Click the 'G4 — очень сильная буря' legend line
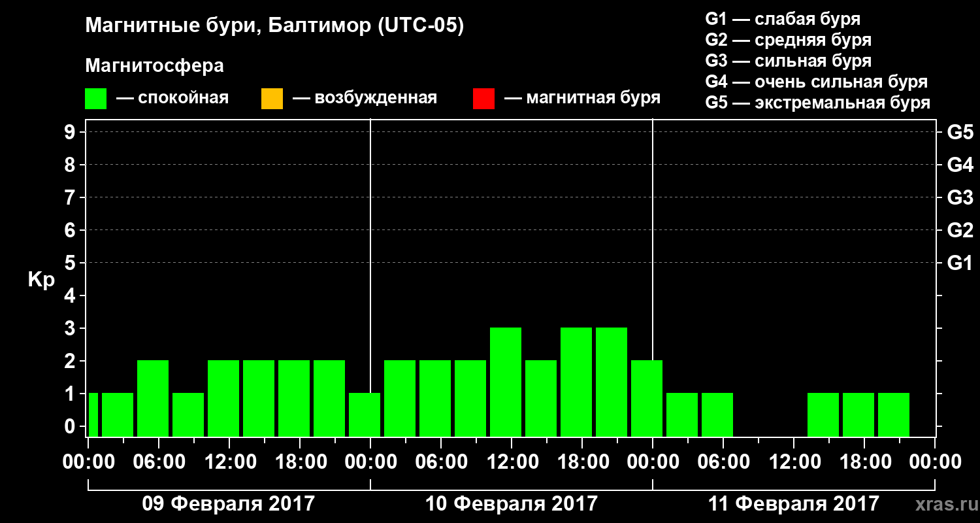This screenshot has height=523, width=980. 816,82
